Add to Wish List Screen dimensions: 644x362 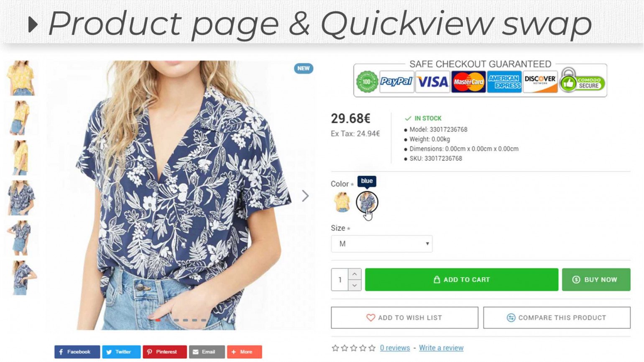point(404,318)
